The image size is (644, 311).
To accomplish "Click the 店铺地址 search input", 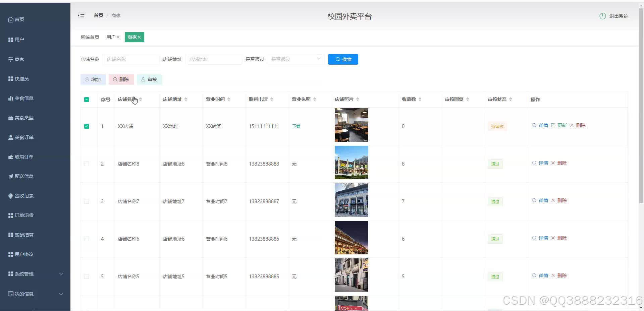I will [213, 59].
